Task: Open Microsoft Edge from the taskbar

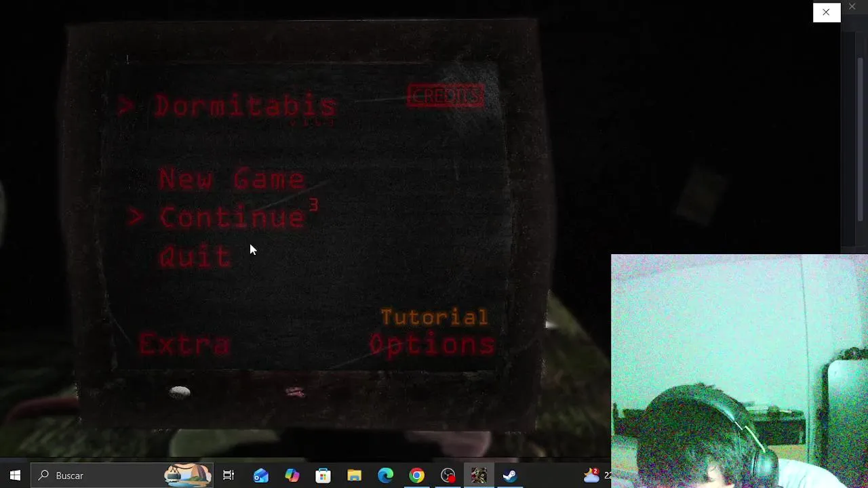Action: [x=386, y=476]
